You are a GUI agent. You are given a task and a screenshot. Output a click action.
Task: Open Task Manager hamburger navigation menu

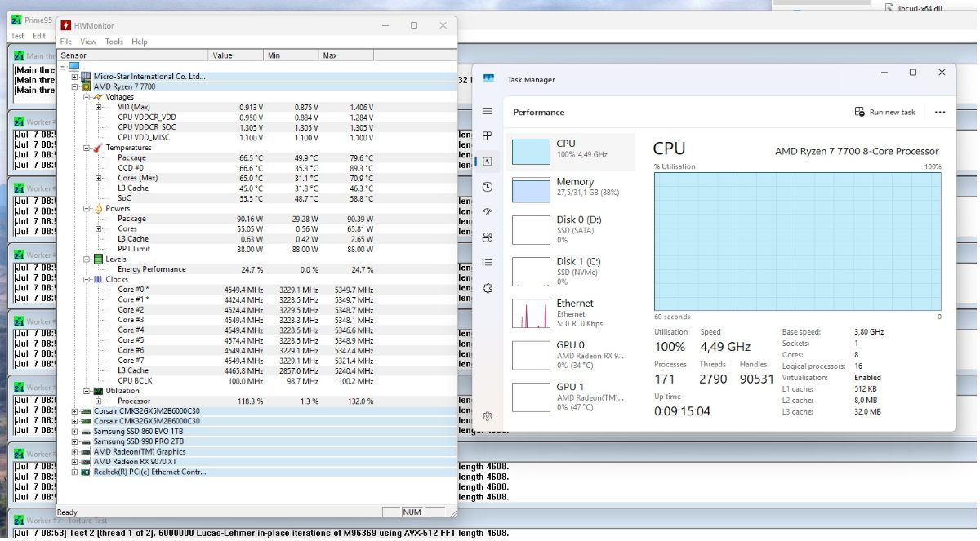(x=488, y=111)
